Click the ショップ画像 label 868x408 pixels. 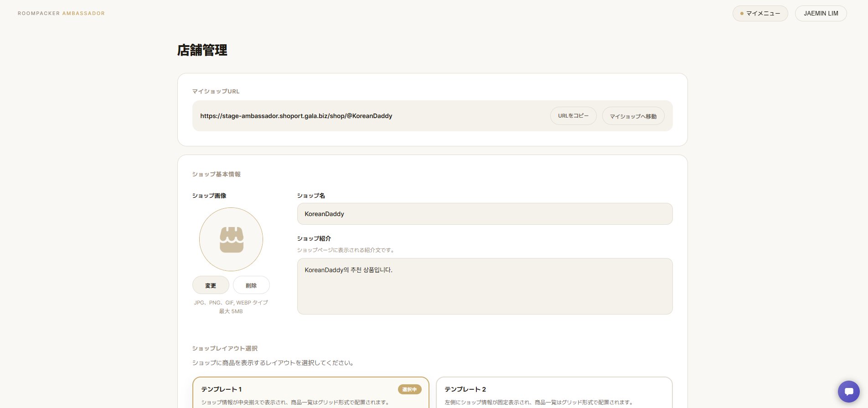[209, 196]
